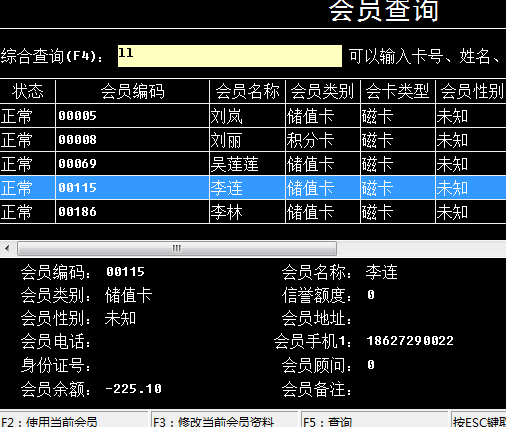Click the 会员类别 column header
Screen dimensions: 506x427
coord(323,91)
